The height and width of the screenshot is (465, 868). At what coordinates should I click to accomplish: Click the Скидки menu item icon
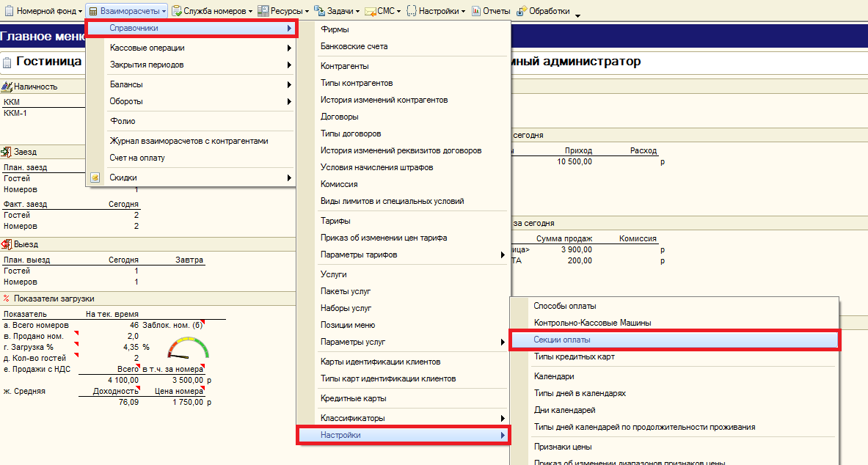click(95, 177)
